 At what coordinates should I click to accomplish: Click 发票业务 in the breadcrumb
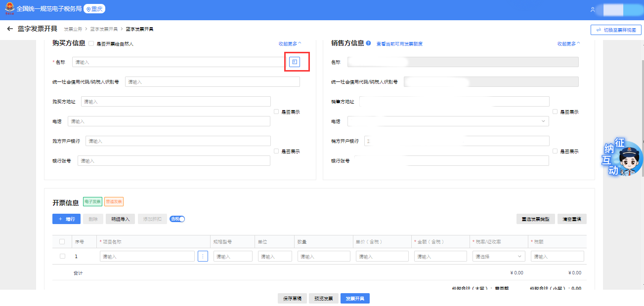tap(72, 29)
